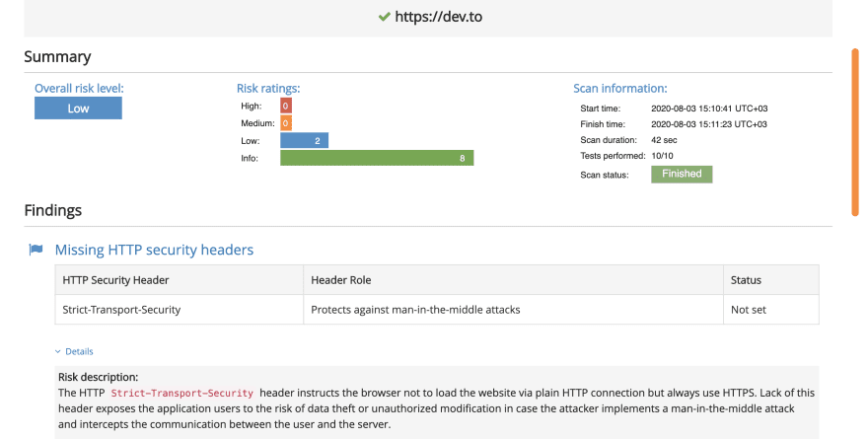
Task: Collapse the Details chevron arrow
Action: tap(57, 351)
